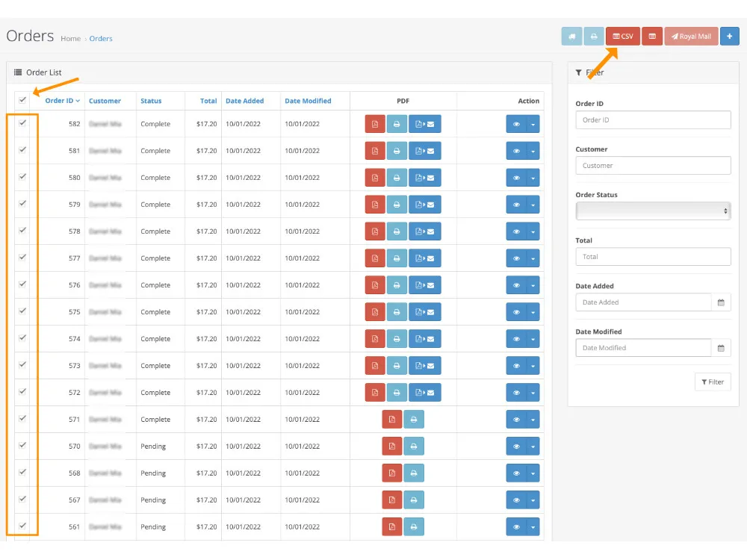Toggle the select-all orders checkbox
The image size is (747, 560).
[22, 100]
